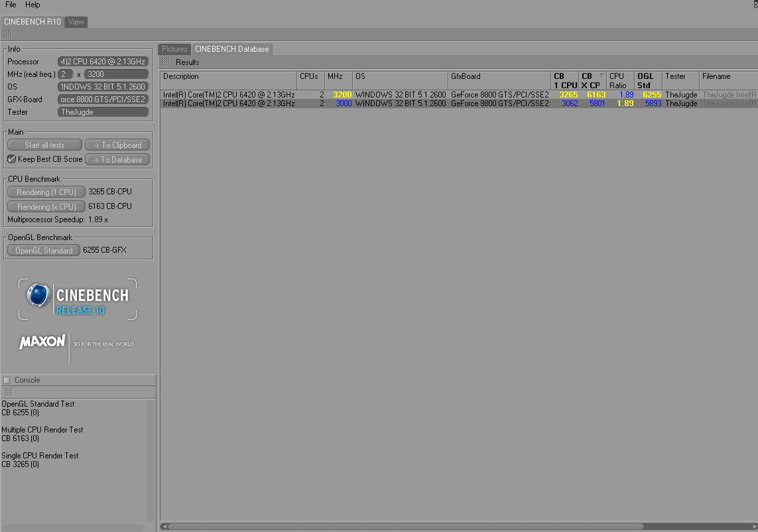Viewport: 758px width, 532px height.
Task: Sort by Description column header
Action: tap(228, 80)
